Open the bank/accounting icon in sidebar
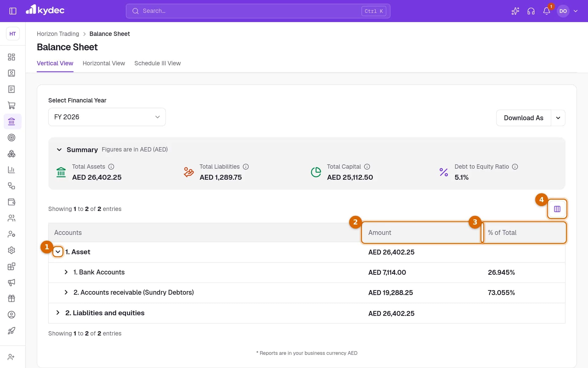The width and height of the screenshot is (588, 368). 13,121
